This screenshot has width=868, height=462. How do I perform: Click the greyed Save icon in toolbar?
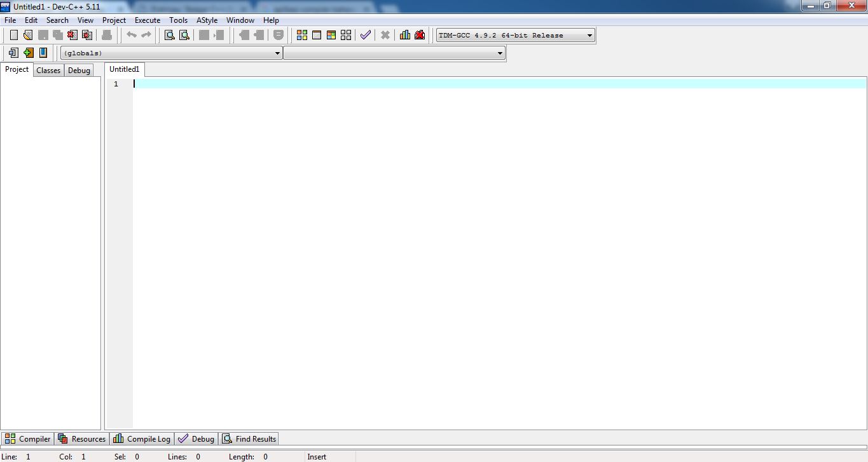(x=43, y=35)
